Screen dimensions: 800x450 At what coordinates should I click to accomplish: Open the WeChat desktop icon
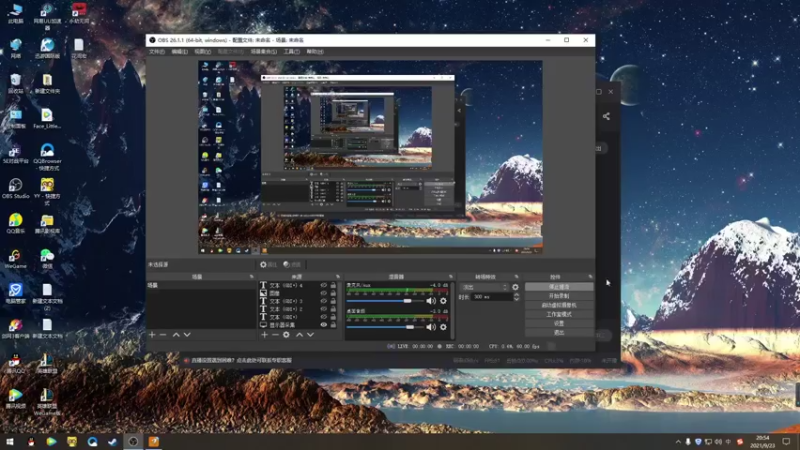47,259
